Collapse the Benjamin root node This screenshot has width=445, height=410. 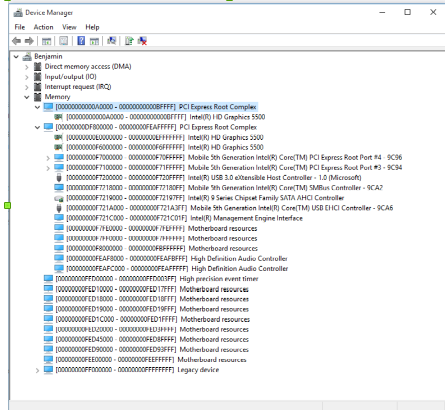click(16, 57)
